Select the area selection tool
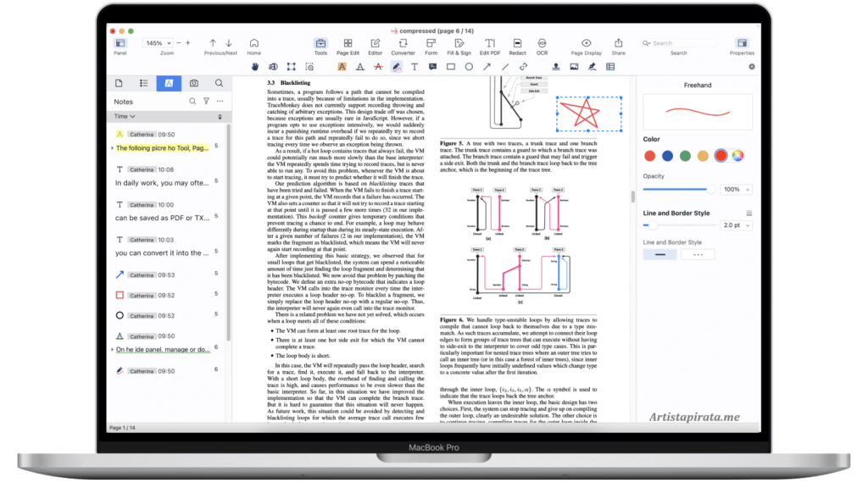This screenshot has width=868, height=483. pos(292,66)
